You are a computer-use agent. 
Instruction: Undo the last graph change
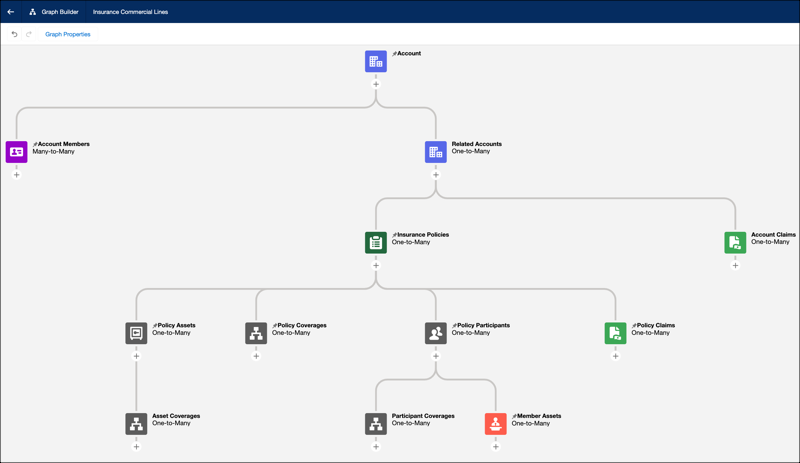point(14,34)
